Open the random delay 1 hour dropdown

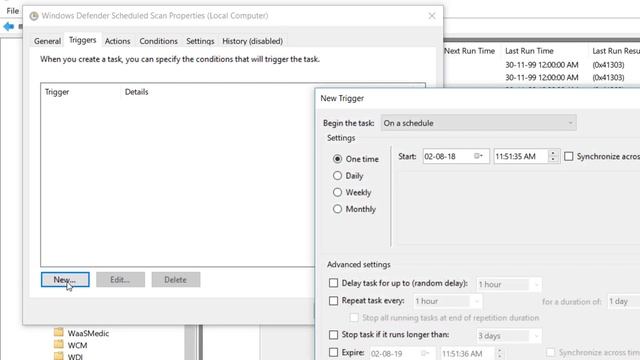(509, 284)
